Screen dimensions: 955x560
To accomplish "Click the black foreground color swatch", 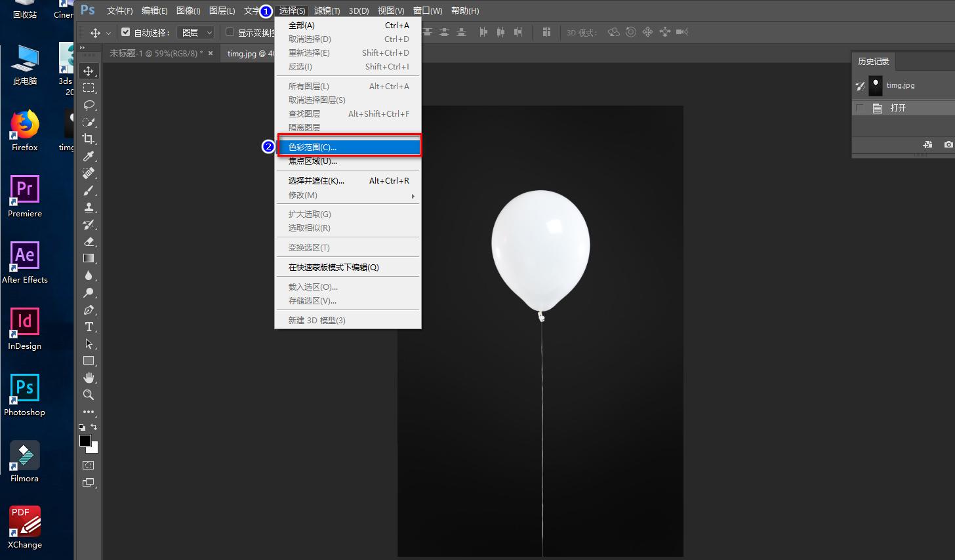I will click(85, 441).
